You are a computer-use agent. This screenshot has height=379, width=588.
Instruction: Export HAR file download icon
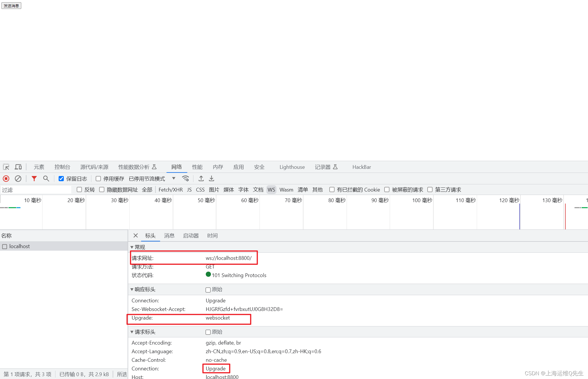pos(212,179)
